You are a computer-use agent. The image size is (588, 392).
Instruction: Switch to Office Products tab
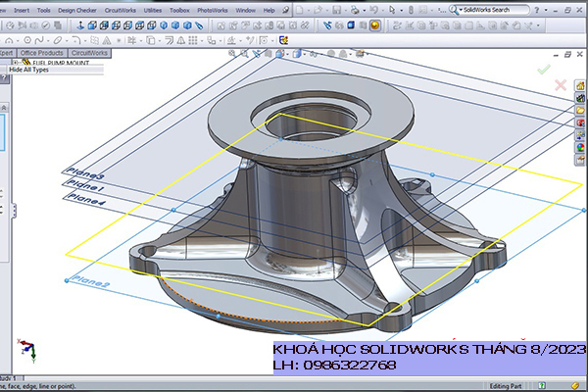41,53
